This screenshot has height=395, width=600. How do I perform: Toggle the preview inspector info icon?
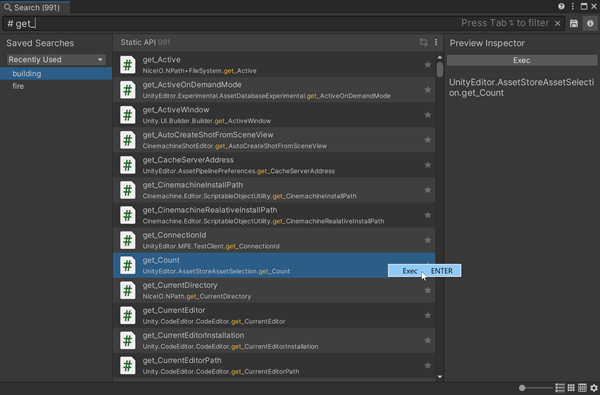[x=590, y=23]
